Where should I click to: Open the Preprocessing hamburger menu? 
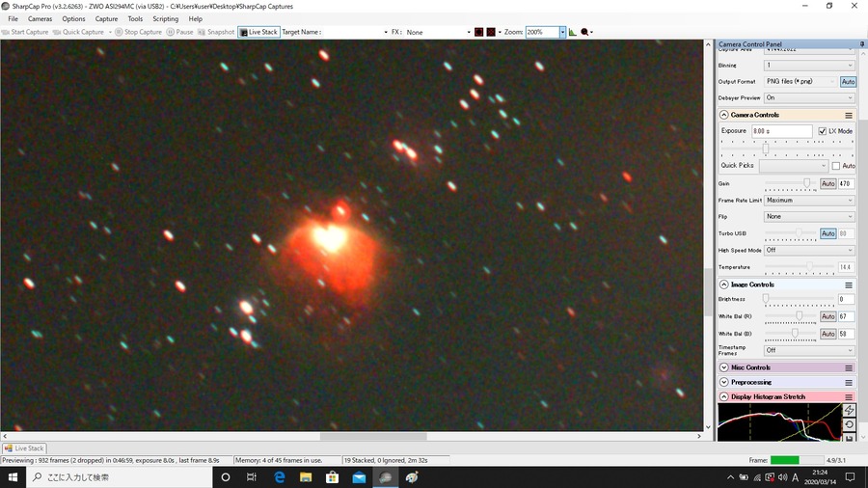coord(849,383)
